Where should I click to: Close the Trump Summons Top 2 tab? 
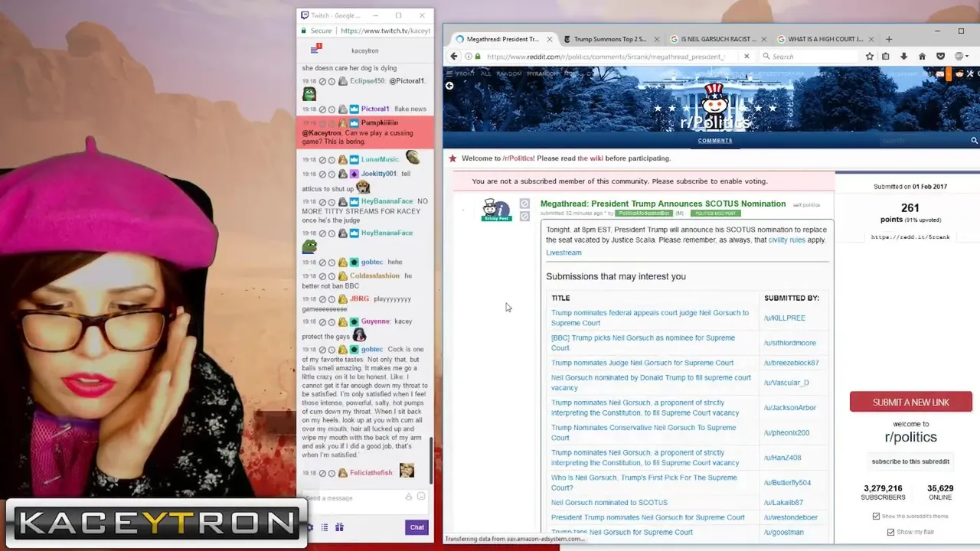pos(656,39)
